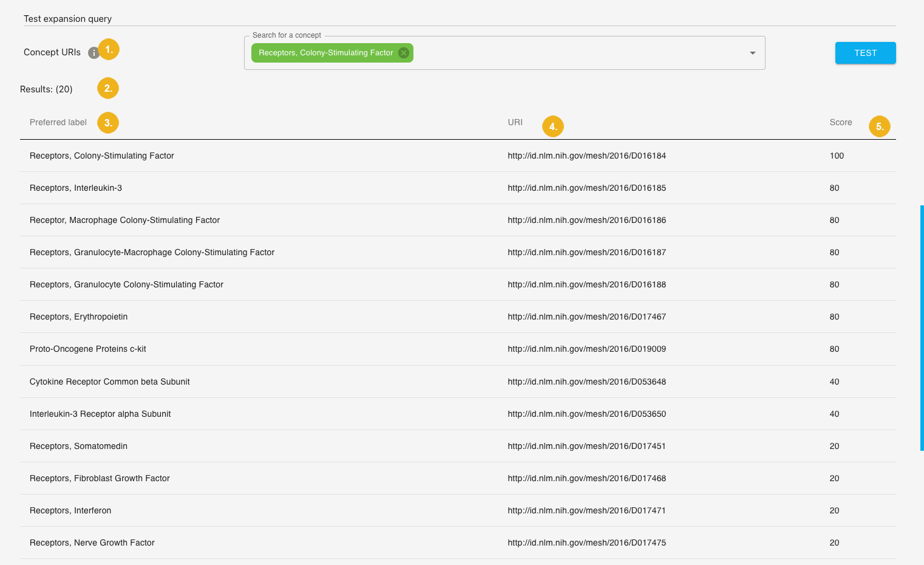Open the URI link ending in D016184
The image size is (924, 565).
tap(586, 156)
